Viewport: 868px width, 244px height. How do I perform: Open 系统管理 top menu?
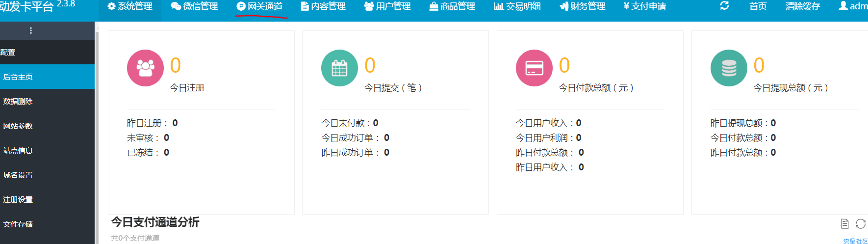[130, 6]
